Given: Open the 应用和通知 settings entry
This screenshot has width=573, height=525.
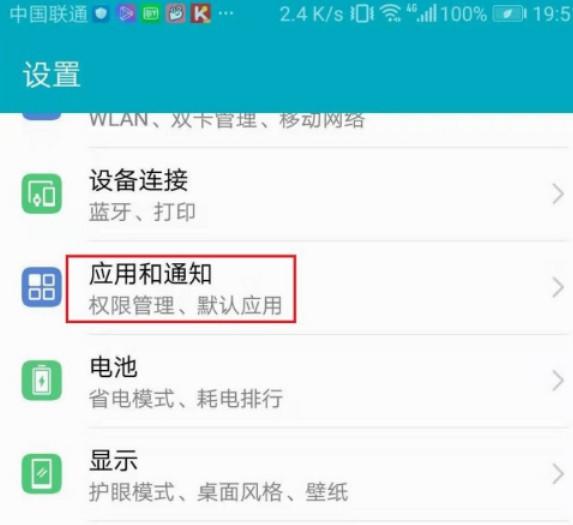Looking at the screenshot, I should [x=286, y=288].
